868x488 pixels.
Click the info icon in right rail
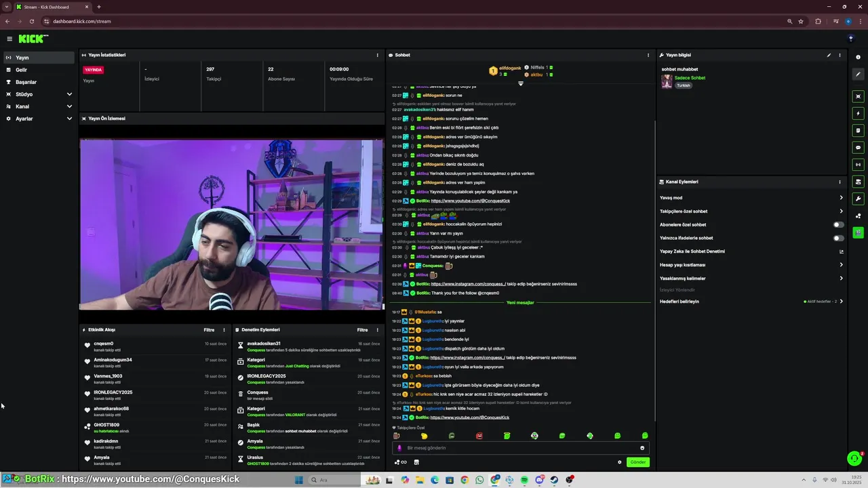click(x=859, y=58)
